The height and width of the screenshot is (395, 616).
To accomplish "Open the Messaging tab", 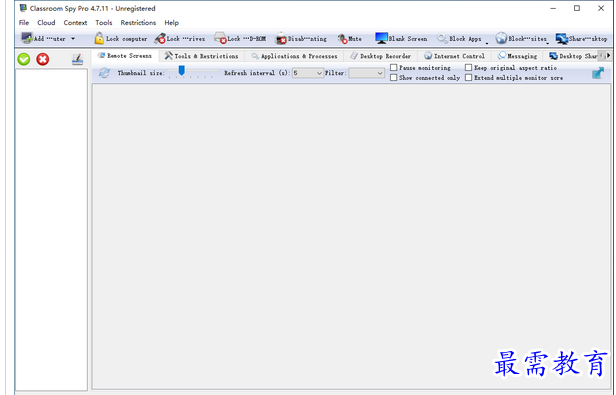I will coord(517,56).
